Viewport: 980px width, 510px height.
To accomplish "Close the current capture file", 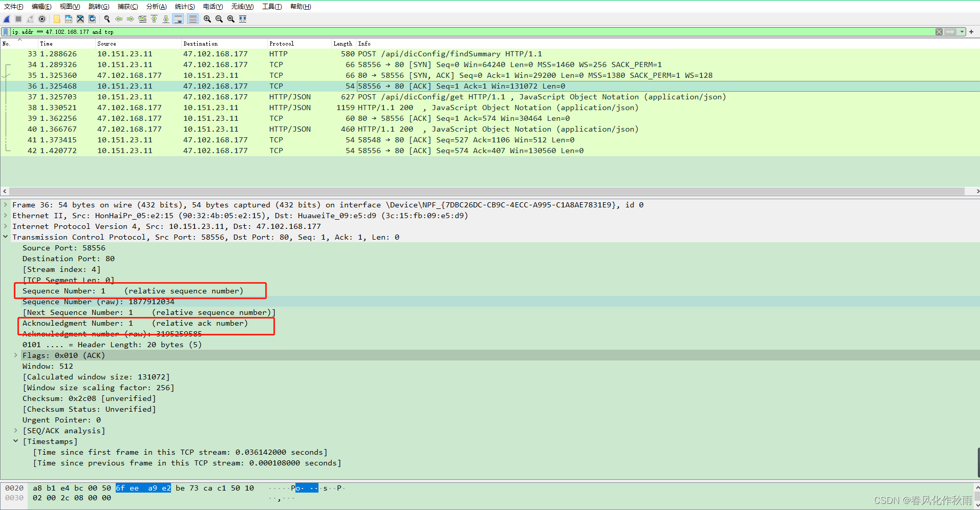I will (x=80, y=18).
